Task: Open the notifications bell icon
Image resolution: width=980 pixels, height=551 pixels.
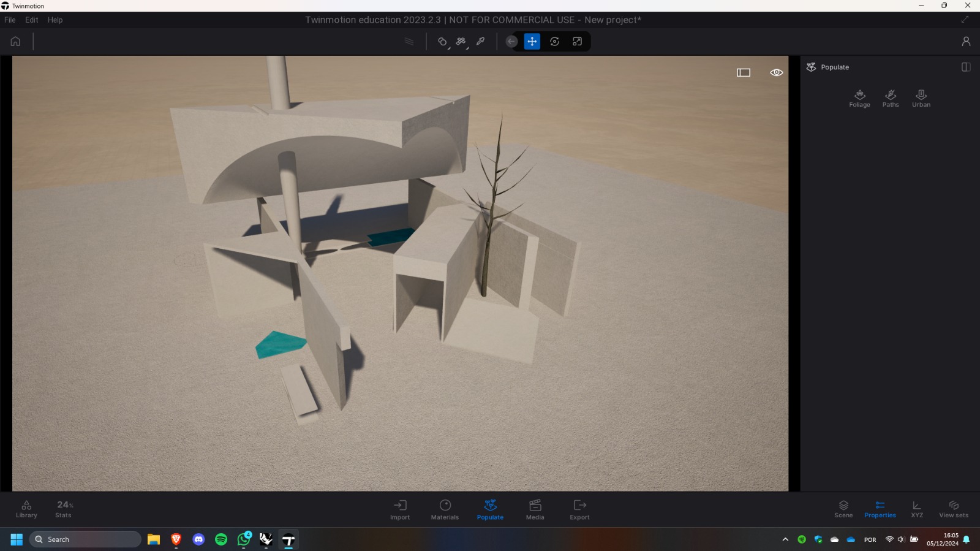Action: coord(967,539)
